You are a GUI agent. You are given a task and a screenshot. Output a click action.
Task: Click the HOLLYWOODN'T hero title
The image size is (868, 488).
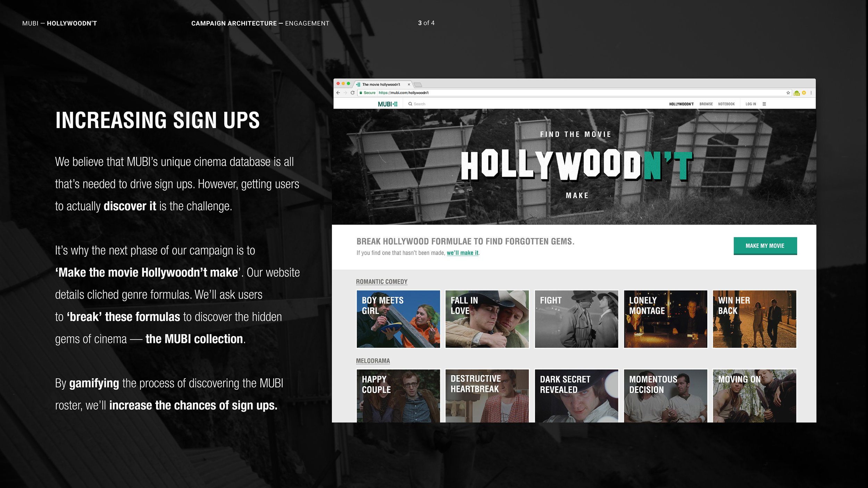pos(577,165)
